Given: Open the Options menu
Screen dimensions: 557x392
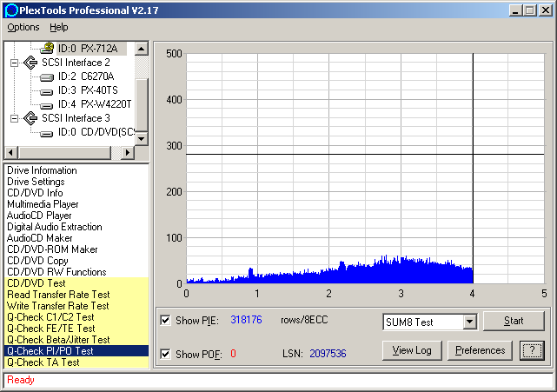Looking at the screenshot, I should (x=23, y=27).
